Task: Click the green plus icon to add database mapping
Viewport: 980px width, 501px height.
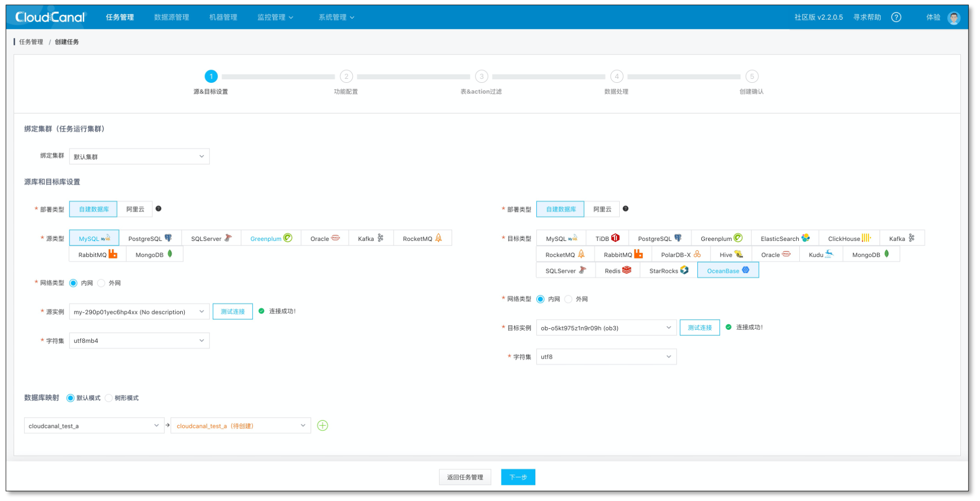Action: tap(322, 426)
